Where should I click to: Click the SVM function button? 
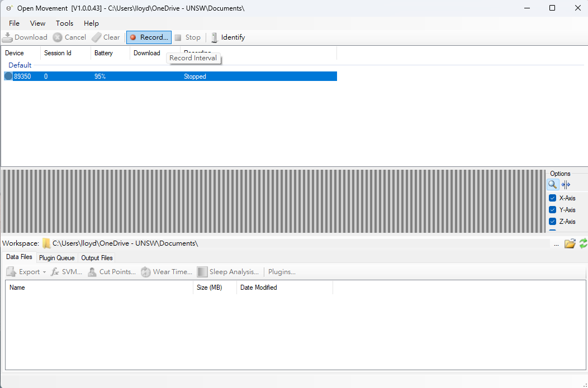67,272
